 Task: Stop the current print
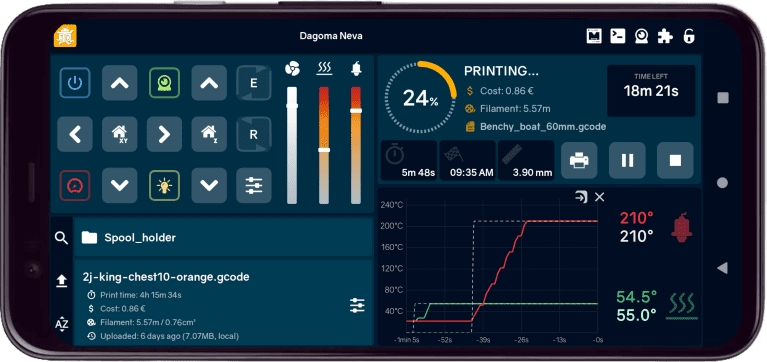675,160
